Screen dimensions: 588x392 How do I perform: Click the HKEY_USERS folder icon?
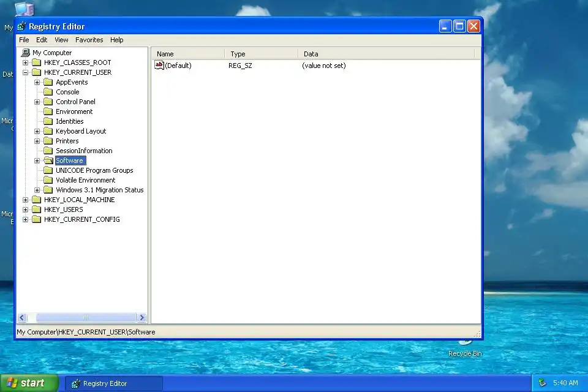coord(36,209)
